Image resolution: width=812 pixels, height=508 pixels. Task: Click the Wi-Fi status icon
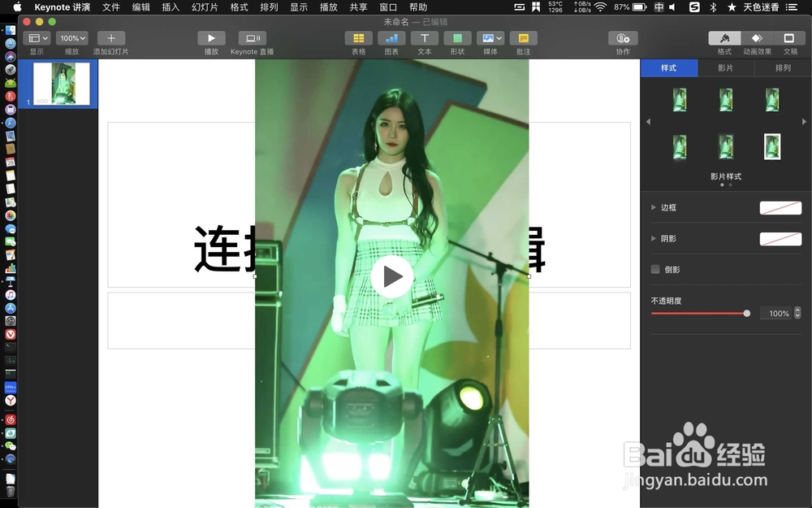click(x=600, y=7)
